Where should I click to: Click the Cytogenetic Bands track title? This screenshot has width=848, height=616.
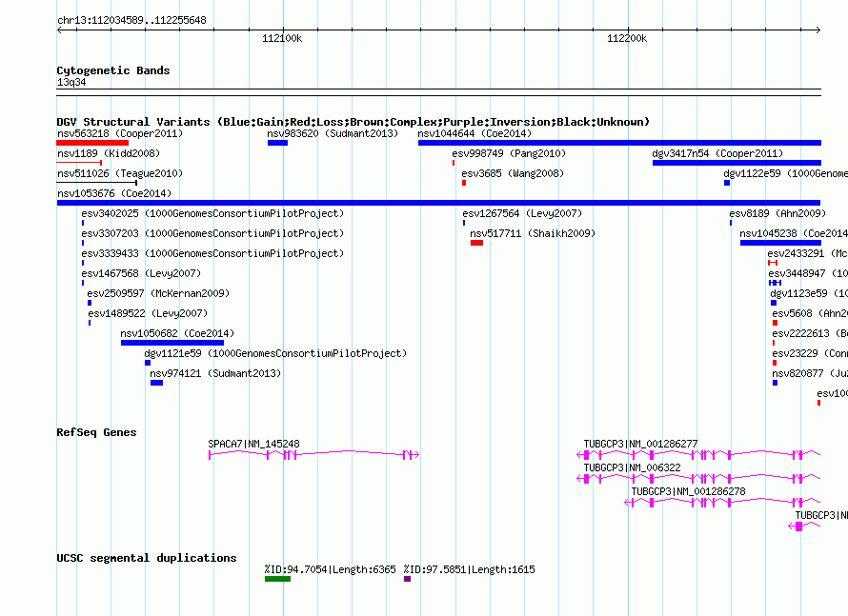[x=113, y=70]
